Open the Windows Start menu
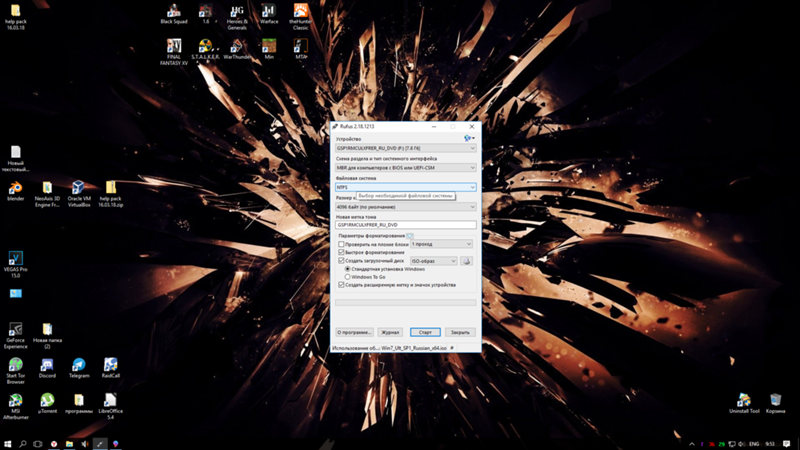800x450 pixels. tap(8, 444)
